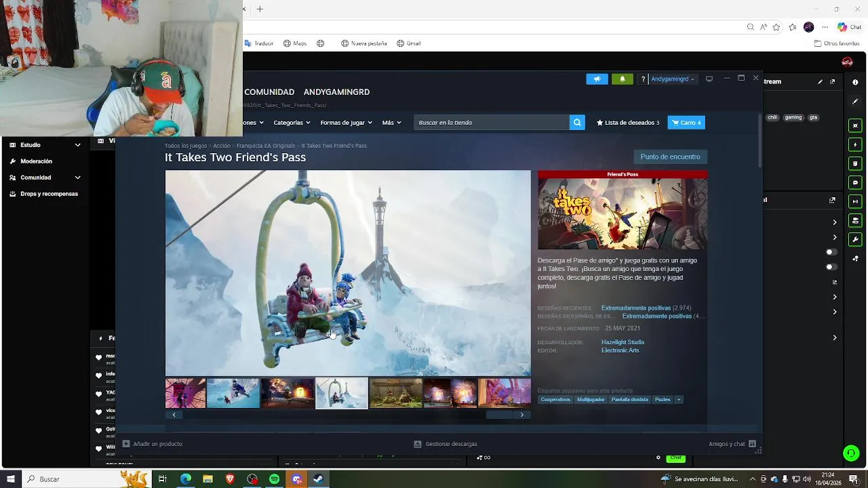Screen dimensions: 868x488
Task: Open Traducir bookmark in Edge
Action: point(259,43)
